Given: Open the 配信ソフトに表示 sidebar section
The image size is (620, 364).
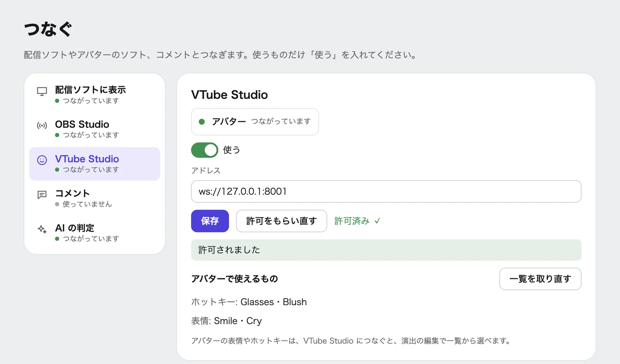Looking at the screenshot, I should 95,95.
